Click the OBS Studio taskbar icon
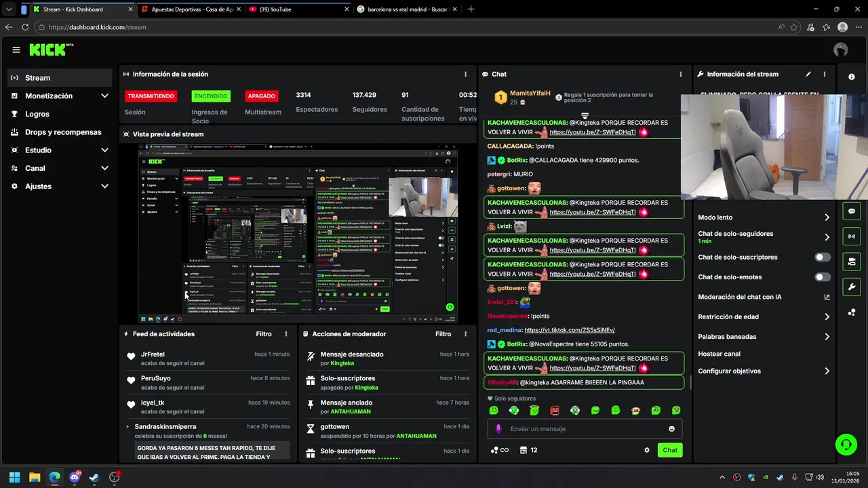The image size is (868, 488). pyautogui.click(x=114, y=477)
